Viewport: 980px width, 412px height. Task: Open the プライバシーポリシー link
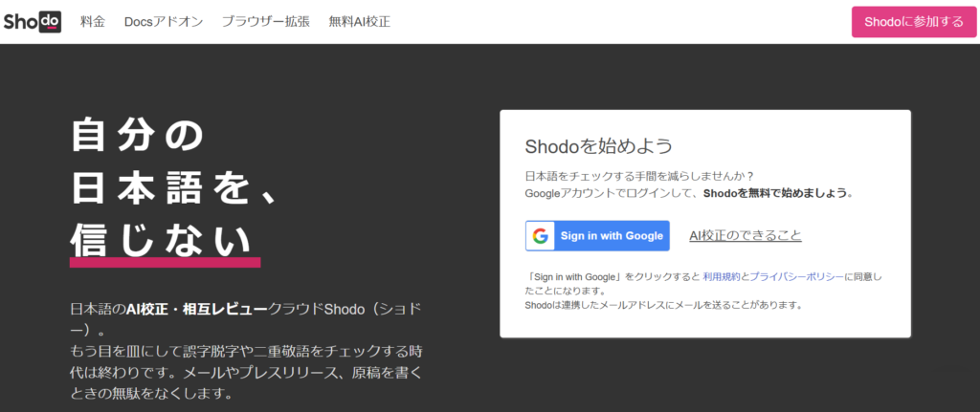[x=794, y=276]
